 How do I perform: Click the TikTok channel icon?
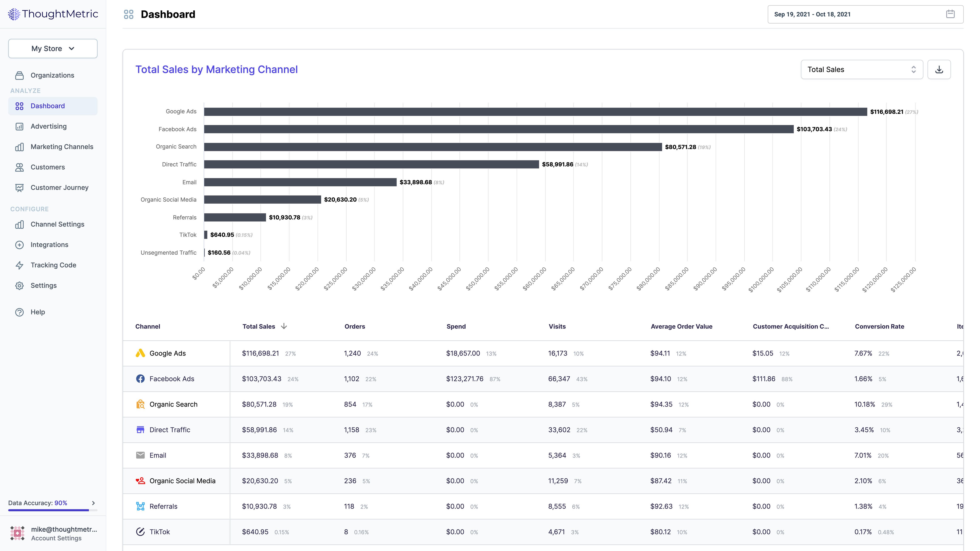pos(140,532)
